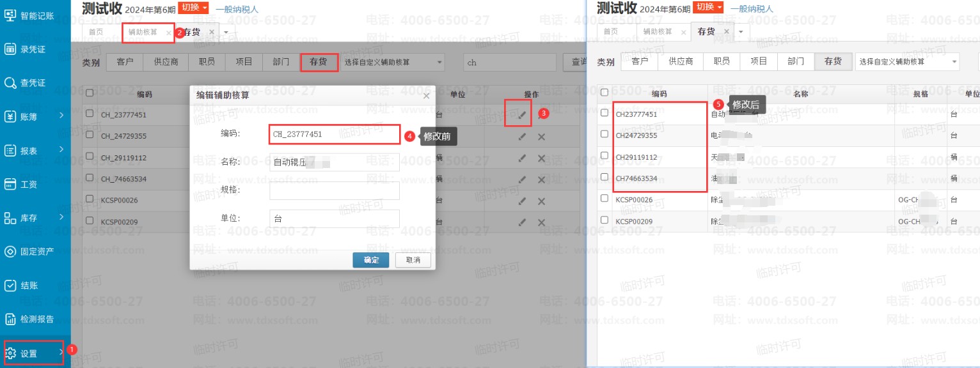
Task: Open the 录凭证 sidebar icon
Action: (x=10, y=49)
